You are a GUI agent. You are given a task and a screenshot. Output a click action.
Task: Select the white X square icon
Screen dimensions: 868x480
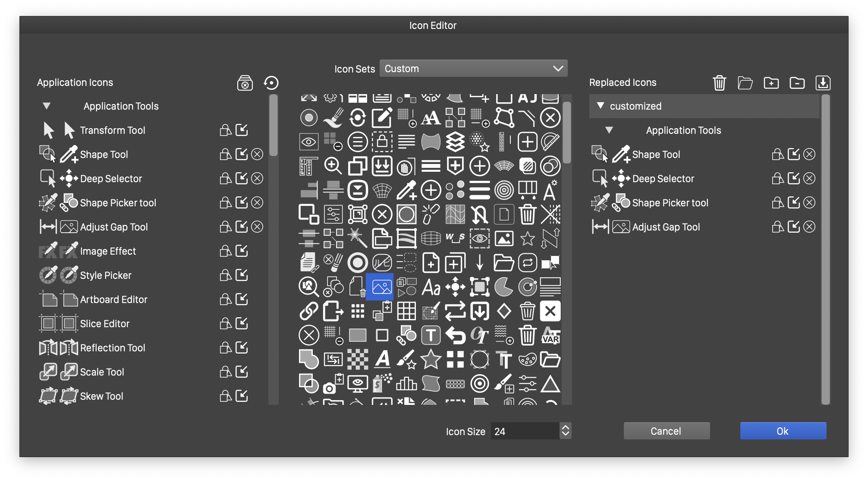coord(550,311)
